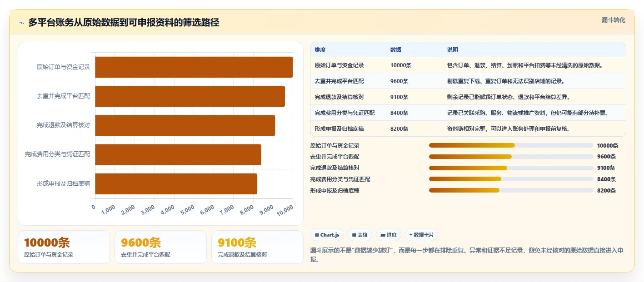The image size is (644, 282).
Task: Click the 去重并完成平台匹配 bar in the chart
Action: point(190,96)
